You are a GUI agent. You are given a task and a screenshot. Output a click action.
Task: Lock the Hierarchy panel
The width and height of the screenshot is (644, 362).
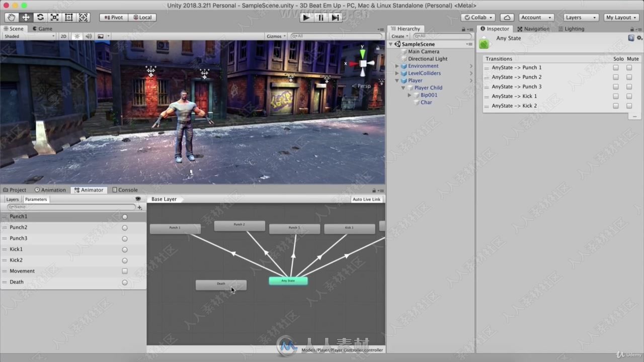(463, 29)
